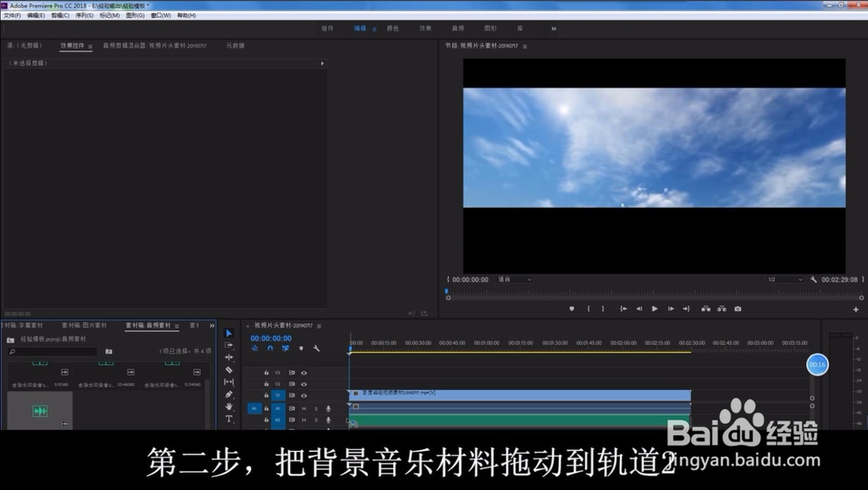
Task: Toggle V3 track output eye
Action: [304, 373]
